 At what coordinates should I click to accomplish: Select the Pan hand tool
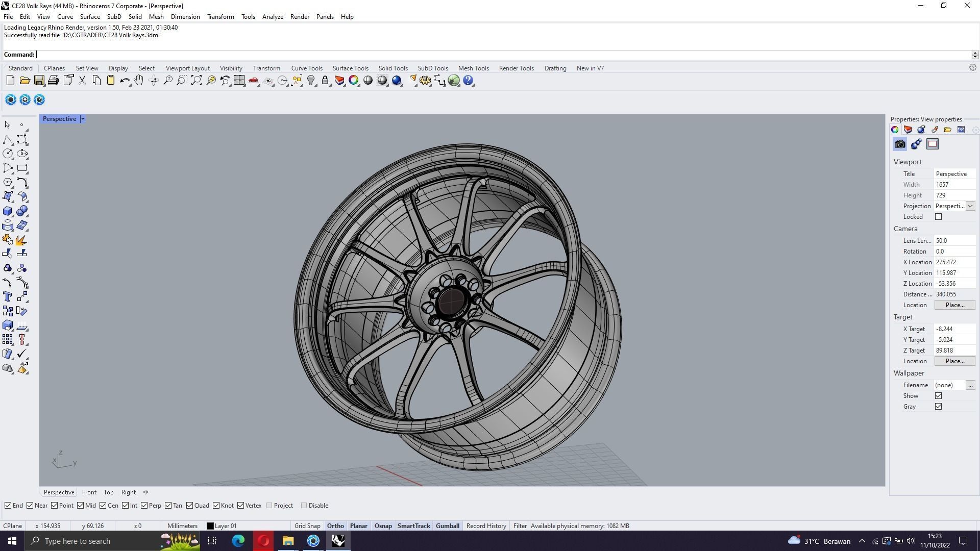click(x=139, y=81)
